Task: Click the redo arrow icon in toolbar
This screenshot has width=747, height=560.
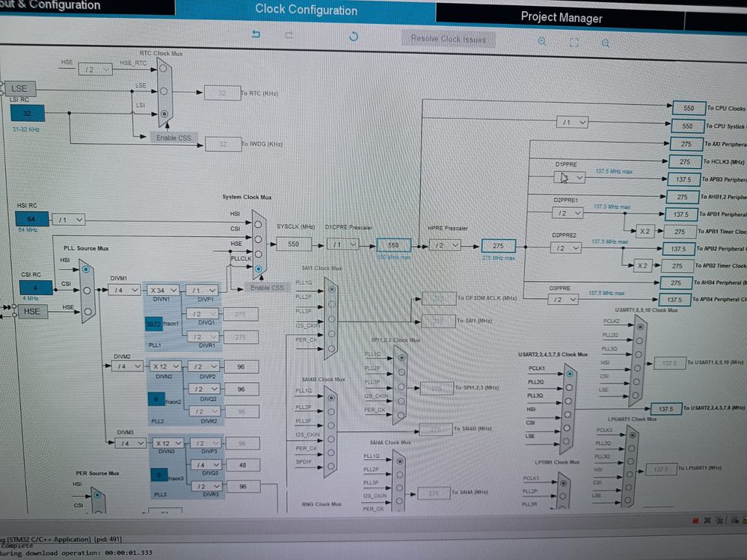Action: click(289, 34)
